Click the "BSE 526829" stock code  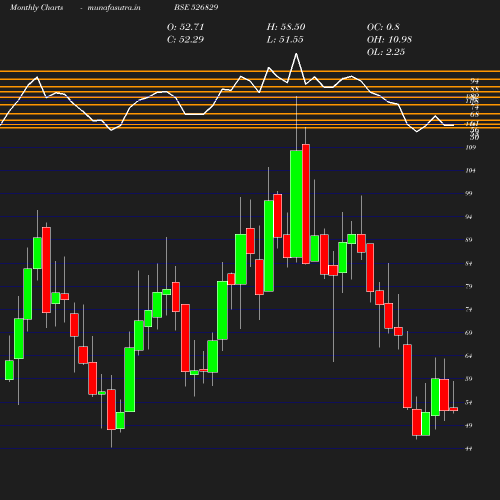click(x=196, y=7)
